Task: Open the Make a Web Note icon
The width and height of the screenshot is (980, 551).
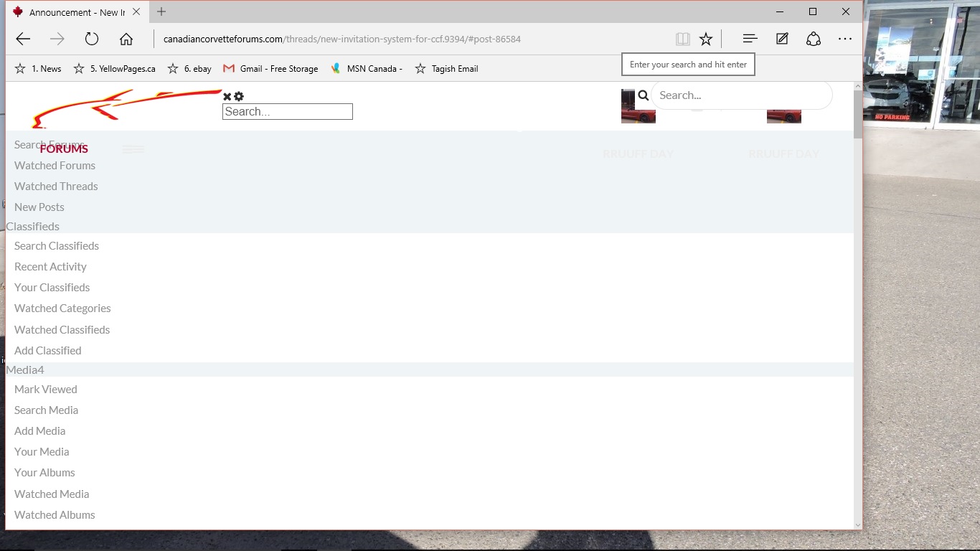Action: (781, 39)
